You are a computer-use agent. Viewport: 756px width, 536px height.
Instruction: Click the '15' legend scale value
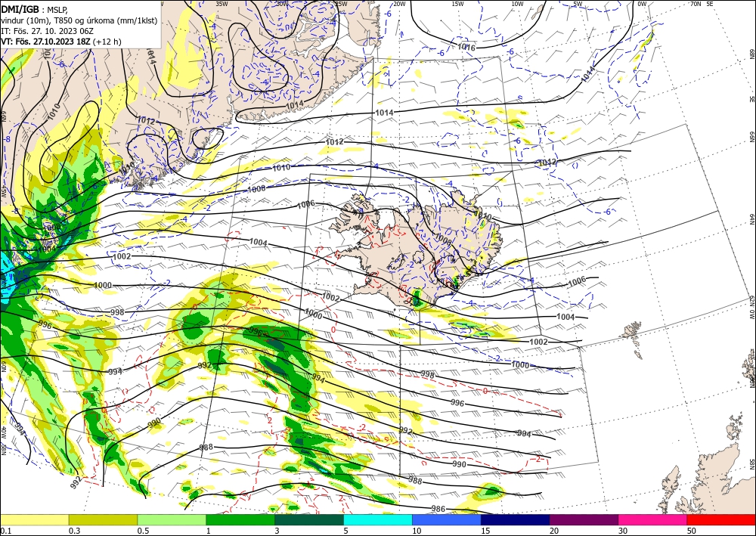tap(485, 530)
